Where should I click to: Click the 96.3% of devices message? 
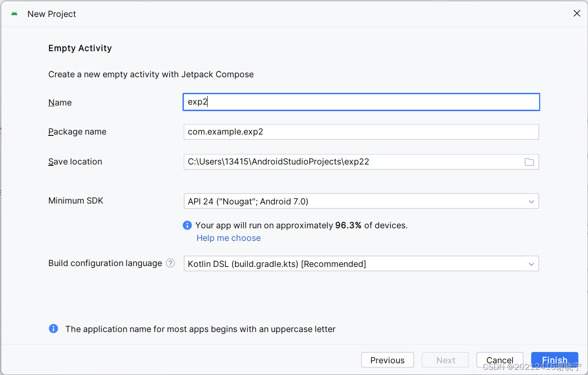click(302, 225)
